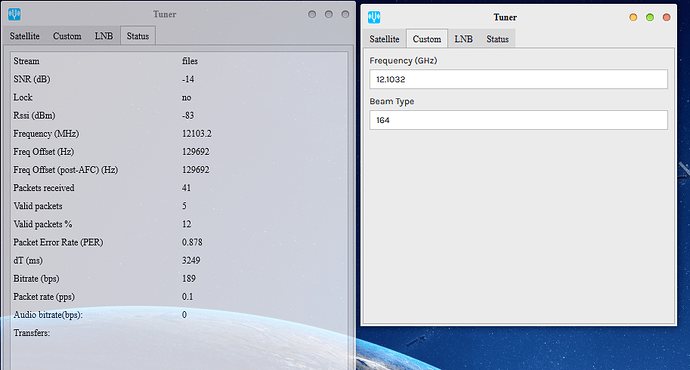690x370 pixels.
Task: Select the Custom tab in the active window
Action: (x=427, y=39)
